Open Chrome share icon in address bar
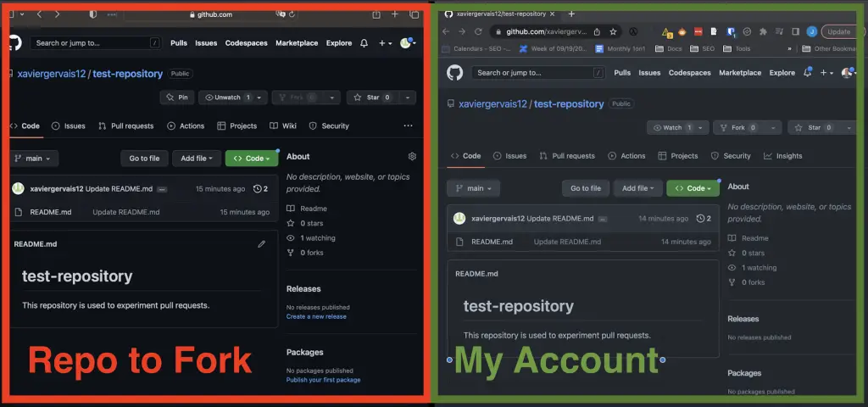Screen dimensions: 868x407 tap(597, 32)
